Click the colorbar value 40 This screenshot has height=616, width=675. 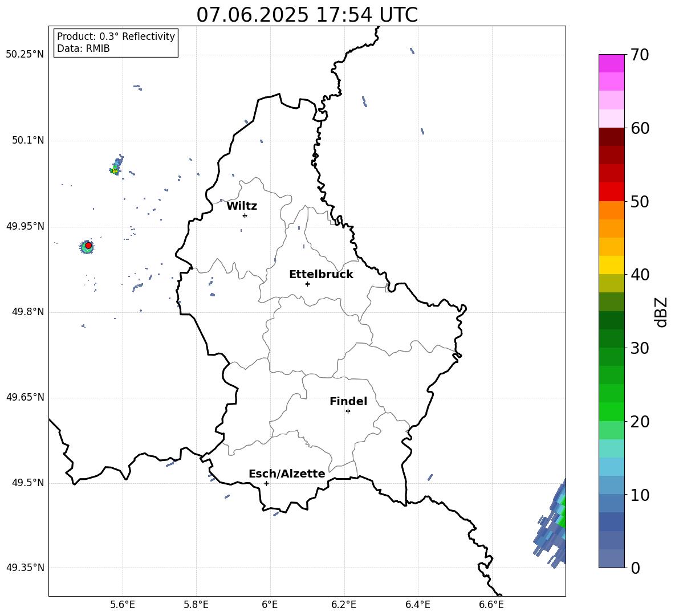[x=640, y=275]
